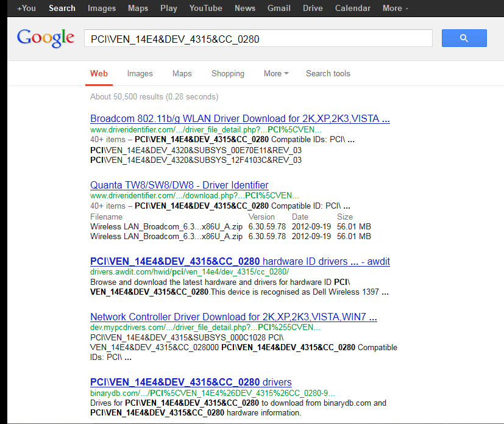
Task: Focus the search query input field
Action: [258, 38]
